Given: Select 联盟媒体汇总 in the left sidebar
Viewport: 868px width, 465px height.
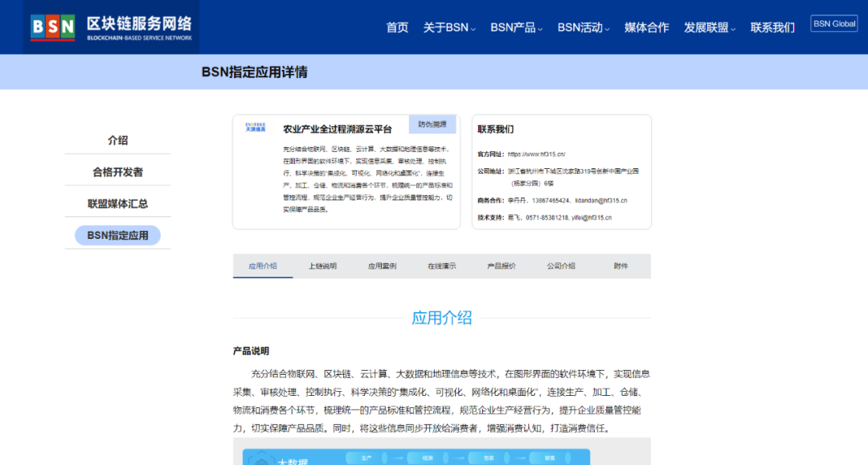Looking at the screenshot, I should click(x=117, y=204).
